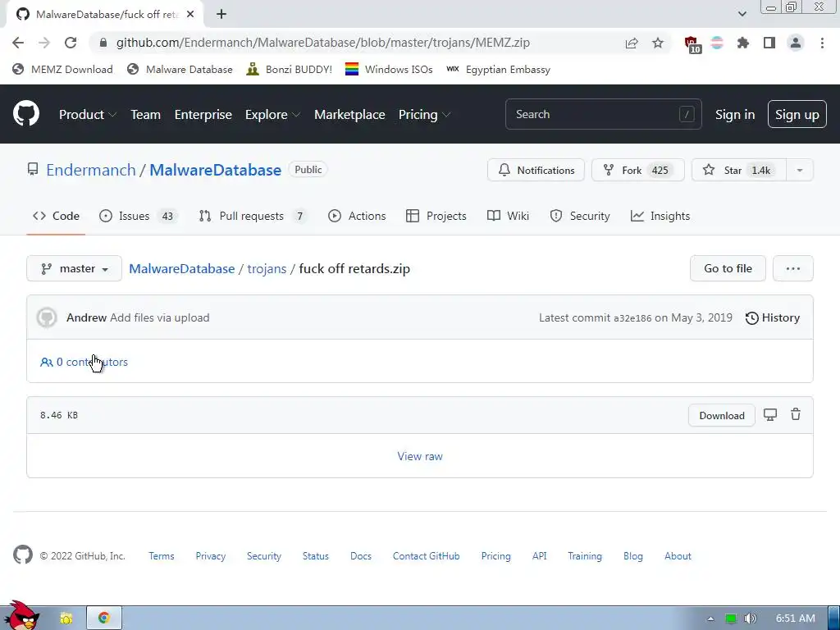Click the striped extension icon in the toolbar
The image size is (840, 630).
(717, 43)
